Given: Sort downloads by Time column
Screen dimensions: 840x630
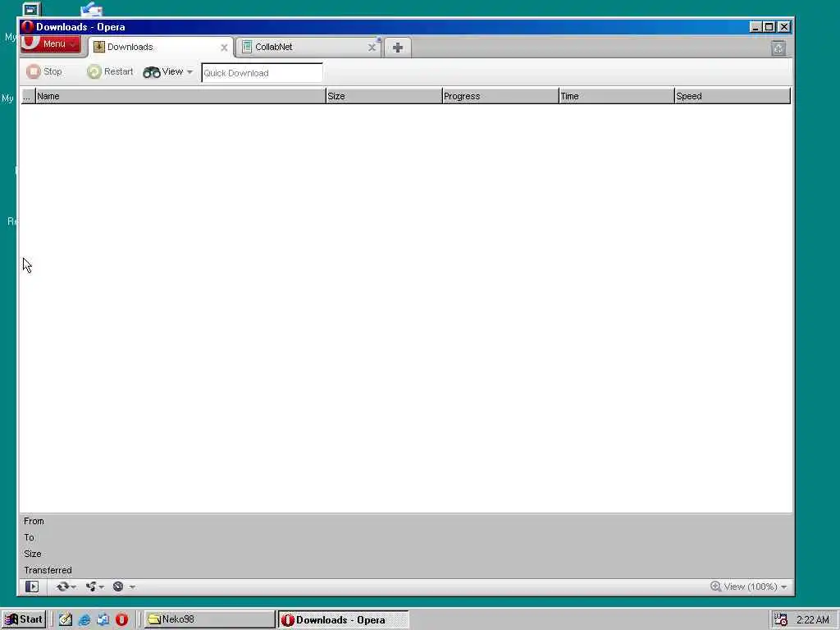Looking at the screenshot, I should pos(617,97).
